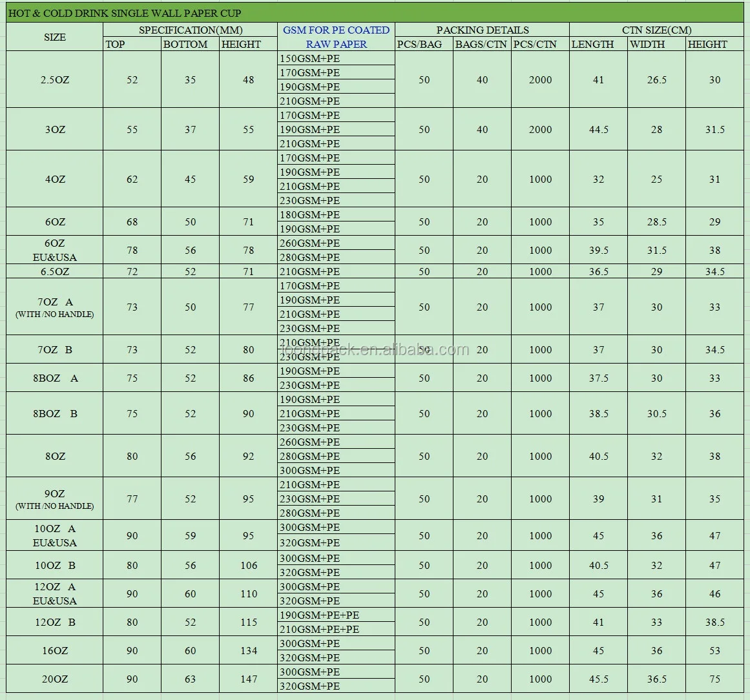Click the 'TOP' column header
750x700 pixels.
(x=132, y=44)
